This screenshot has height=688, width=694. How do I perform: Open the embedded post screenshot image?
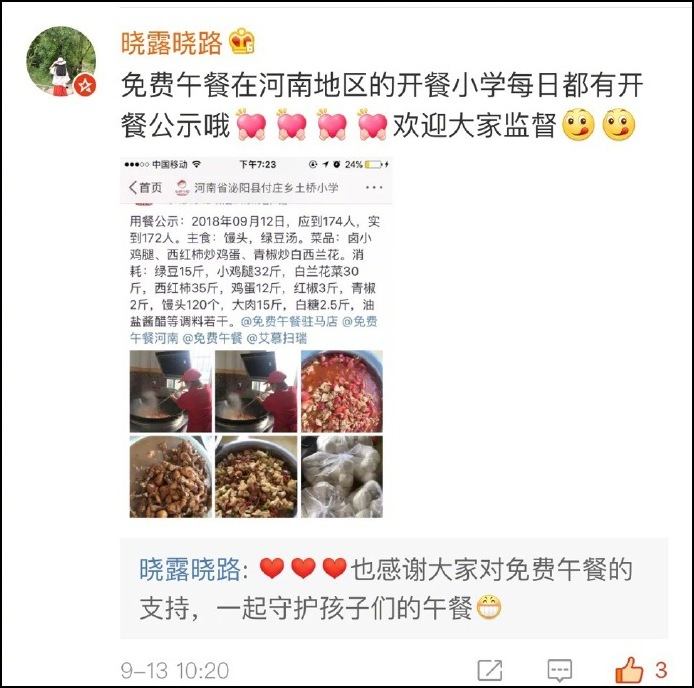[256, 338]
